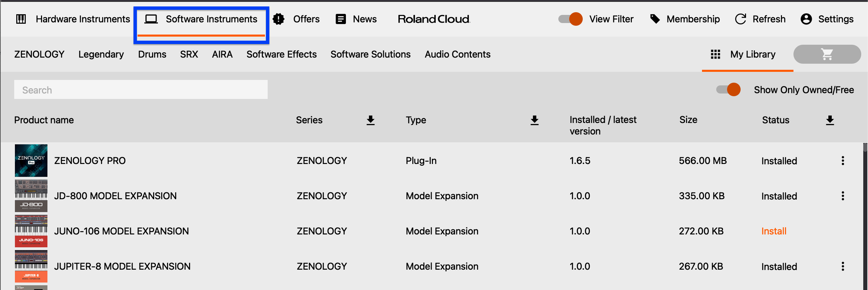868x290 pixels.
Task: Toggle the View Filter switch
Action: pos(570,19)
